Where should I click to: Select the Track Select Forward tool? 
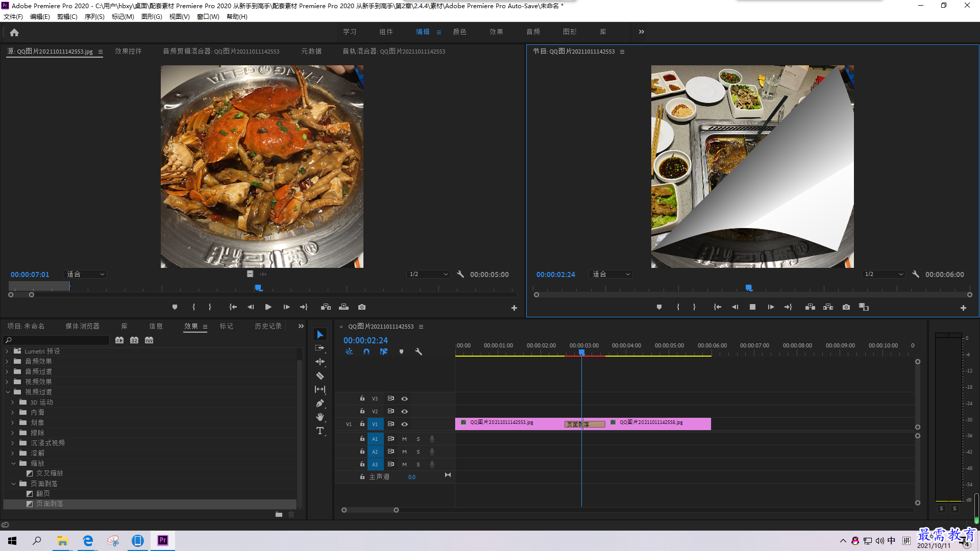(320, 348)
